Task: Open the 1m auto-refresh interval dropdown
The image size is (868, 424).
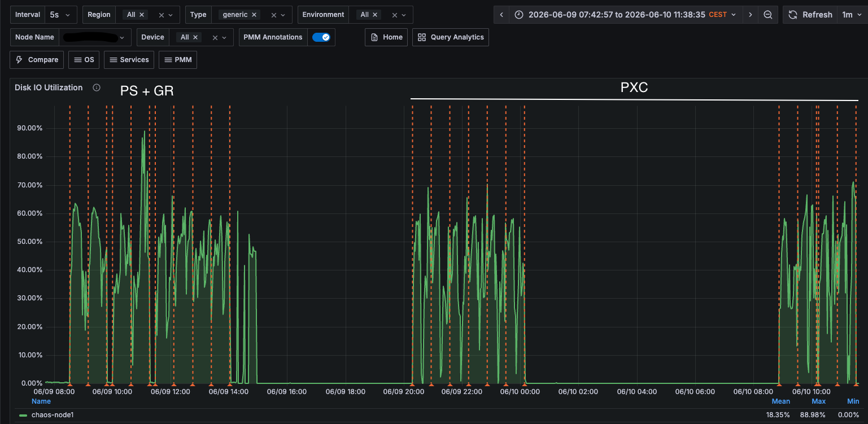Action: point(851,15)
